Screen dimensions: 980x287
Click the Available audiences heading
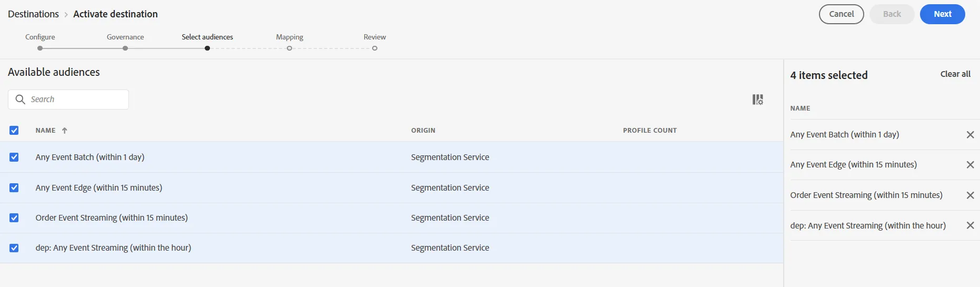pyautogui.click(x=54, y=72)
